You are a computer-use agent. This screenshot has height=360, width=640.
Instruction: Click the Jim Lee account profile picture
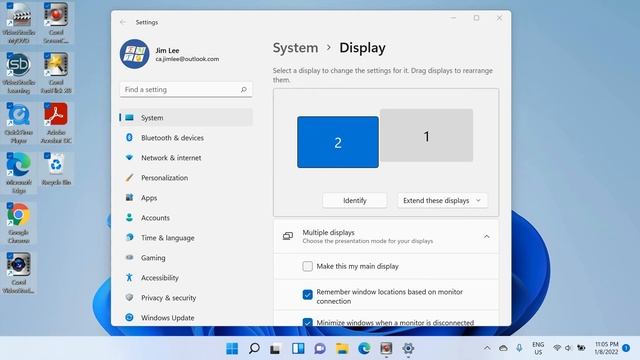point(135,54)
